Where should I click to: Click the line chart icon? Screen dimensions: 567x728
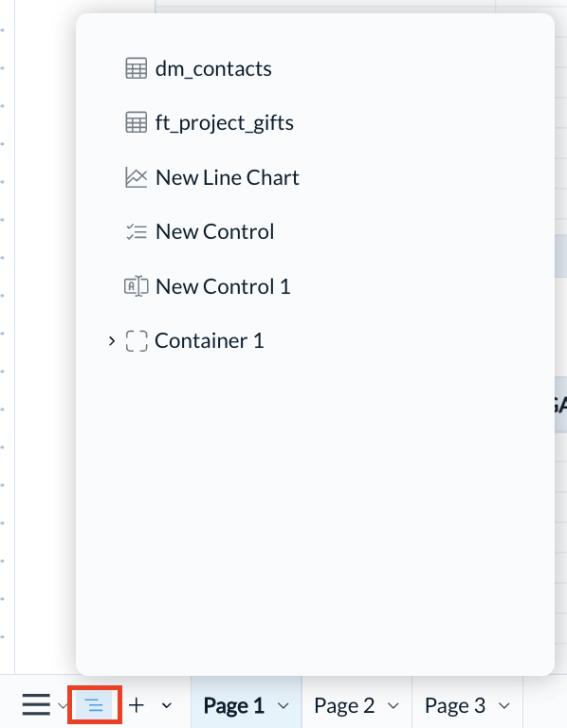(x=137, y=177)
